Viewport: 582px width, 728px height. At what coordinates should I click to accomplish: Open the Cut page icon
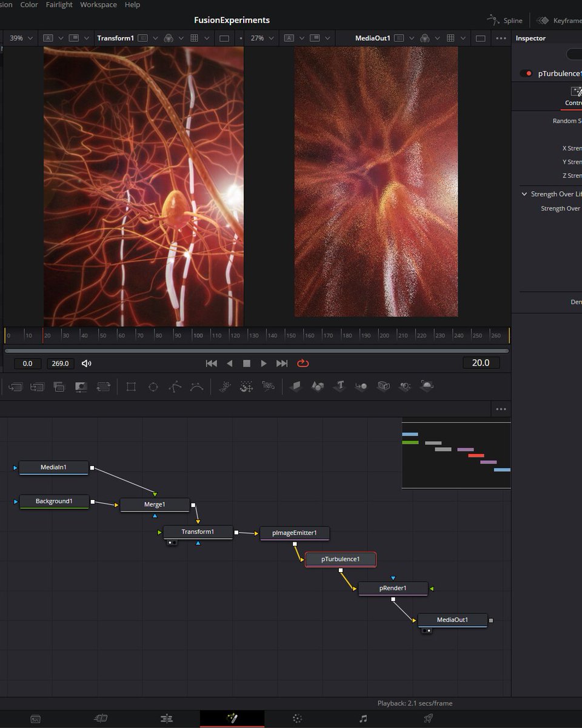[101, 719]
